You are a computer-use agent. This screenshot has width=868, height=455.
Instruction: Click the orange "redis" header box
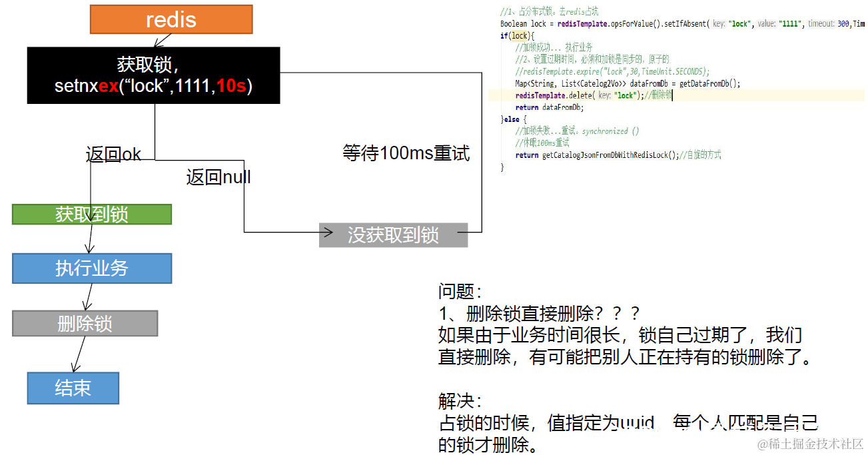171,19
